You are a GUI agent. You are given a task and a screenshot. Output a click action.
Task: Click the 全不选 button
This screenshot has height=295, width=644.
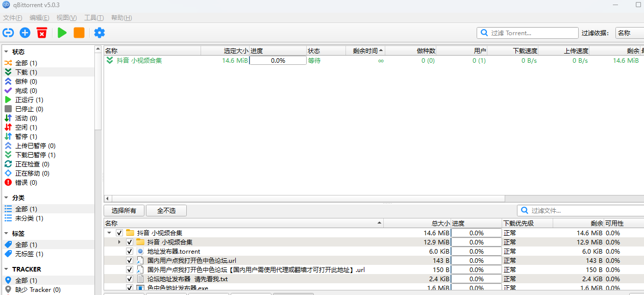[x=166, y=210]
